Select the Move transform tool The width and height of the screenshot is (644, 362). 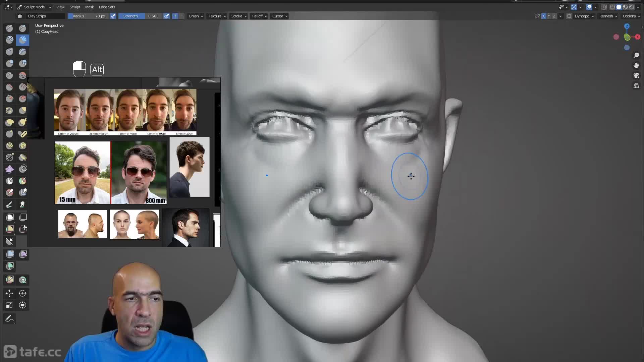pos(9,294)
